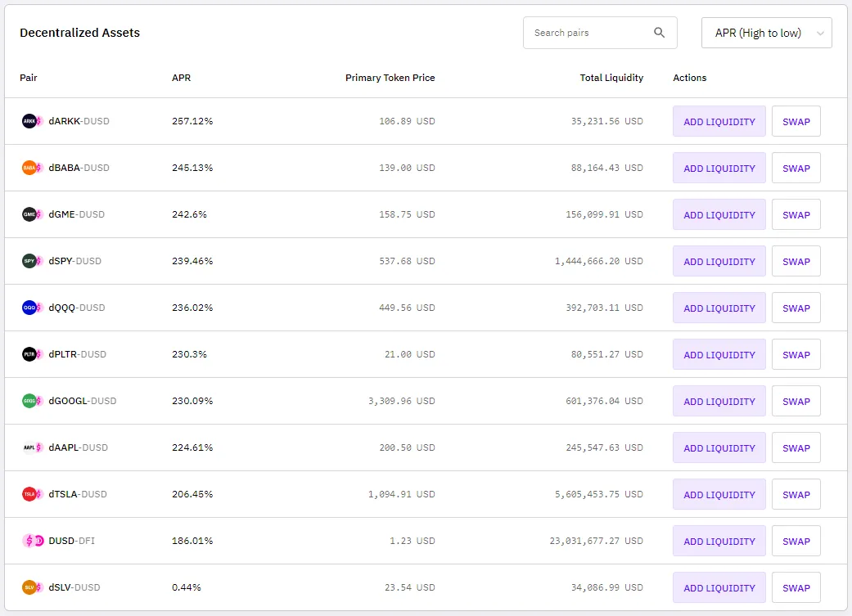Add liquidity to dARKK-DUSD pair

point(719,122)
